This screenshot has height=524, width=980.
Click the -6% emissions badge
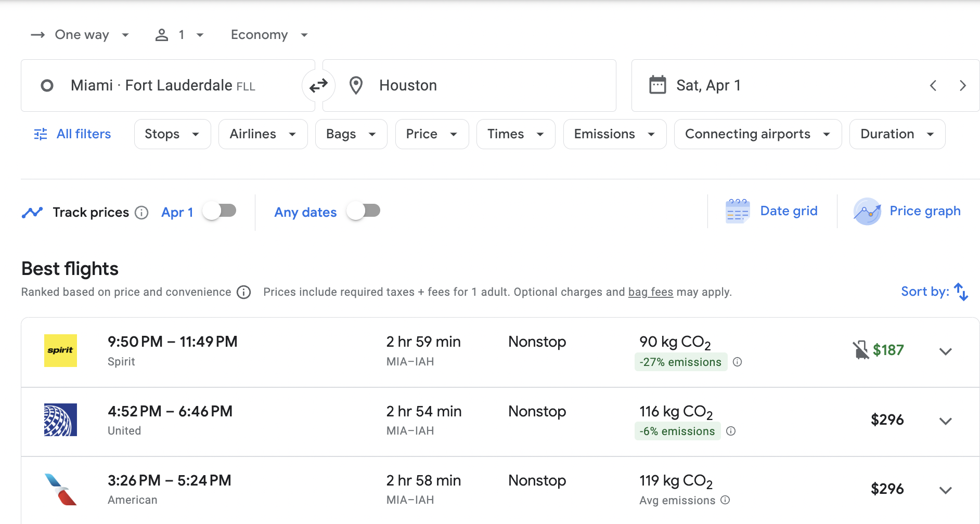pyautogui.click(x=677, y=431)
